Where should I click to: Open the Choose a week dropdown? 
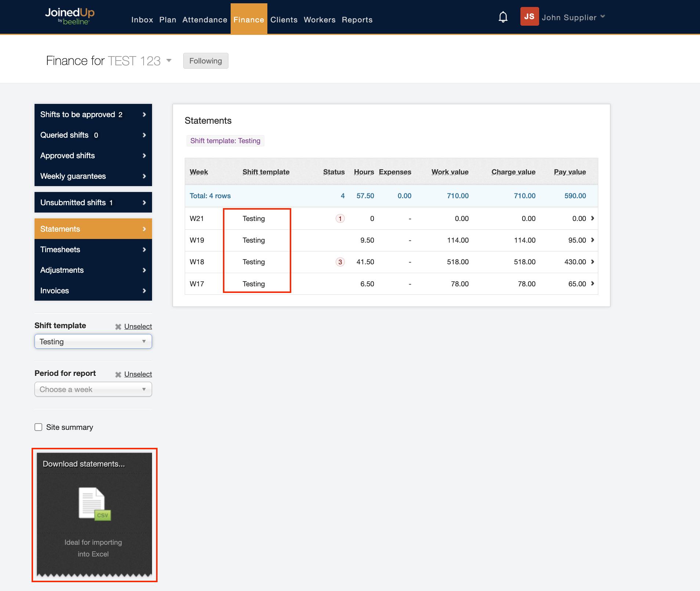point(93,389)
